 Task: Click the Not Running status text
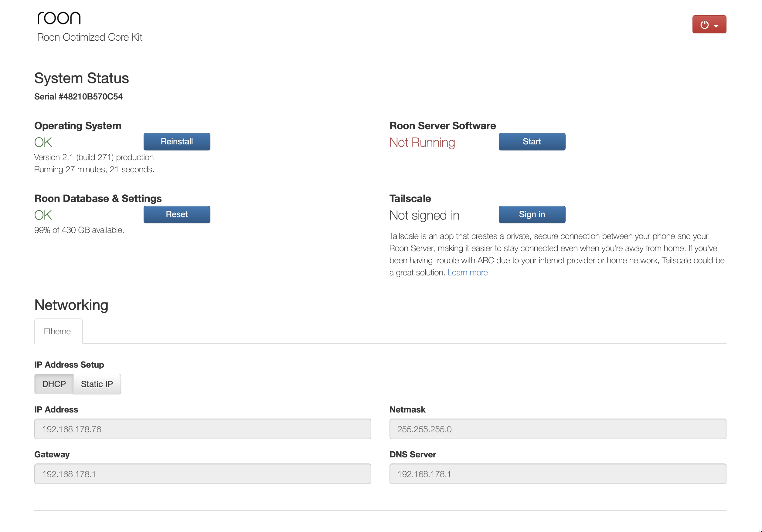[422, 142]
